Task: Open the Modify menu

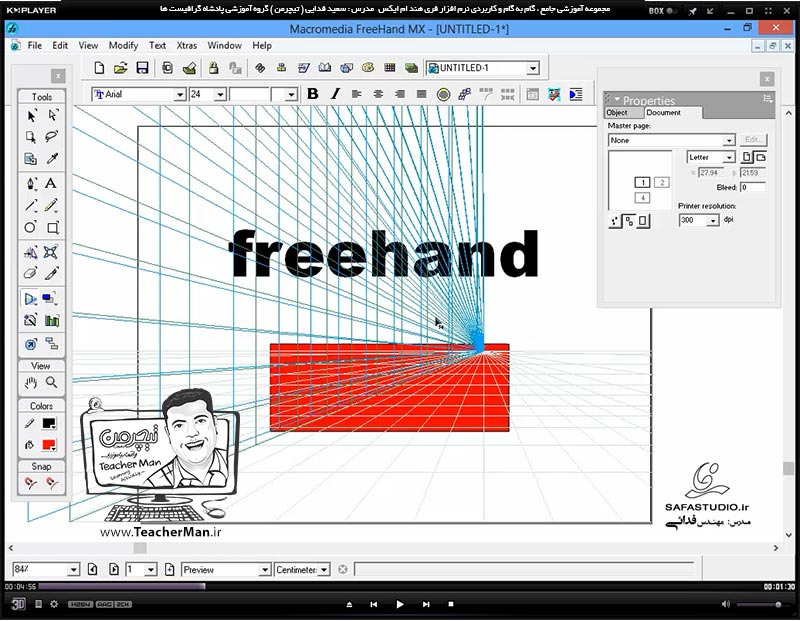Action: 123,45
